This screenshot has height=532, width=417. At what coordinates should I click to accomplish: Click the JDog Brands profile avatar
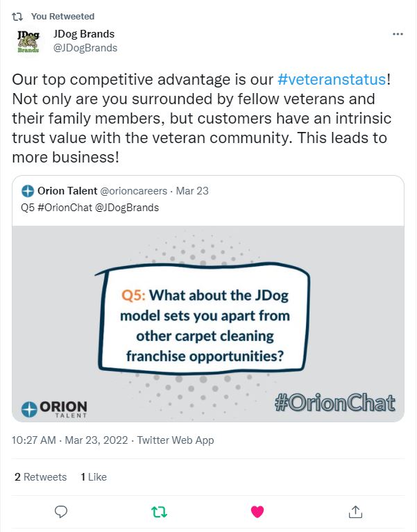[x=28, y=42]
